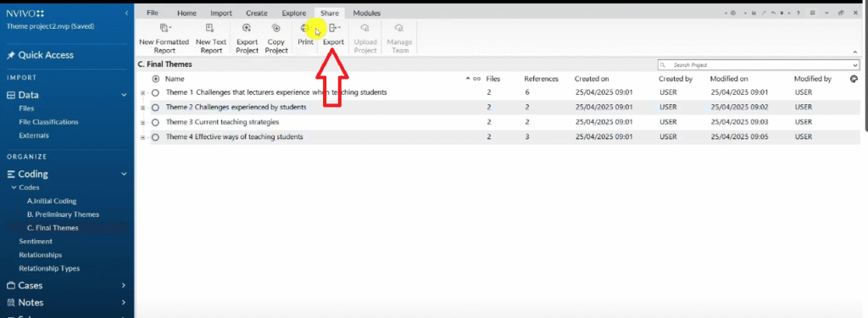Select Theme 3 row circle marker
The width and height of the screenshot is (868, 318).
156,122
